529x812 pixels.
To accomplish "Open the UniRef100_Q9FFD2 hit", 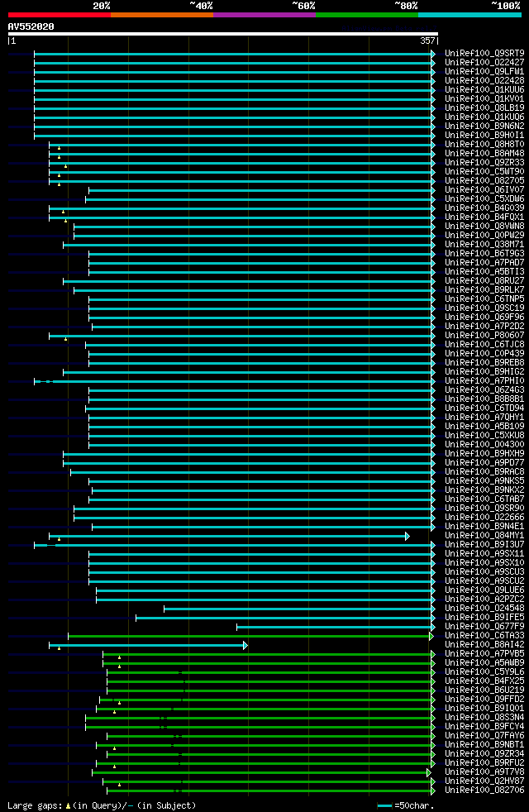I will click(484, 699).
